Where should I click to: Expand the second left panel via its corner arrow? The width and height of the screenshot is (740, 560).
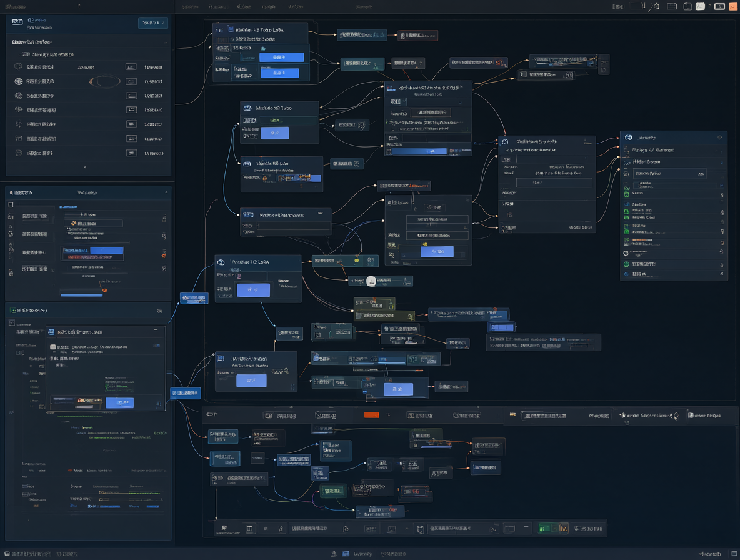pos(166,192)
